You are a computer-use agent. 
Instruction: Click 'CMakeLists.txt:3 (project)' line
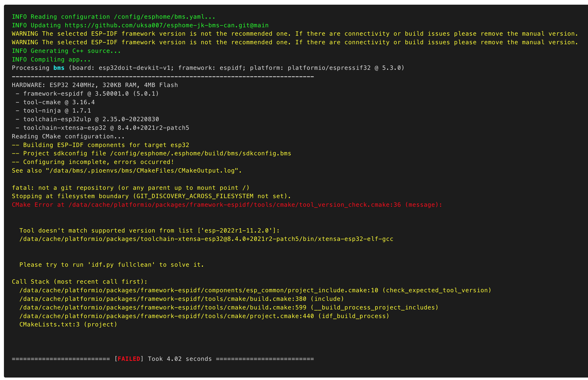pyautogui.click(x=68, y=324)
